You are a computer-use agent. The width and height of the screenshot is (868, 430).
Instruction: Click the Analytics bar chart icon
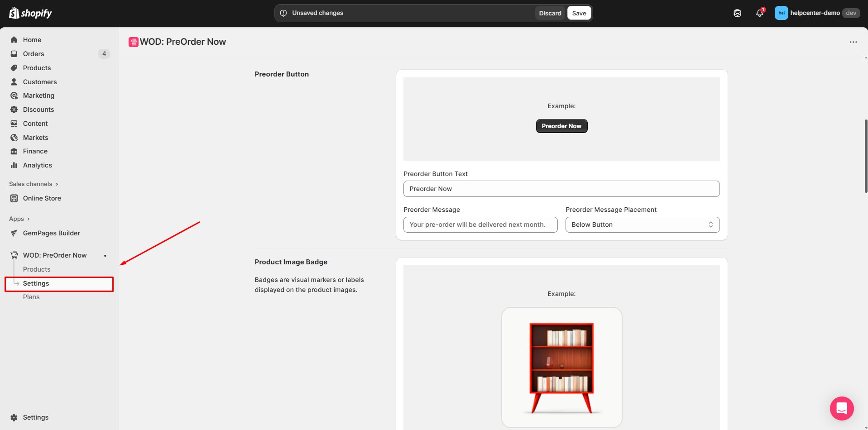click(14, 165)
